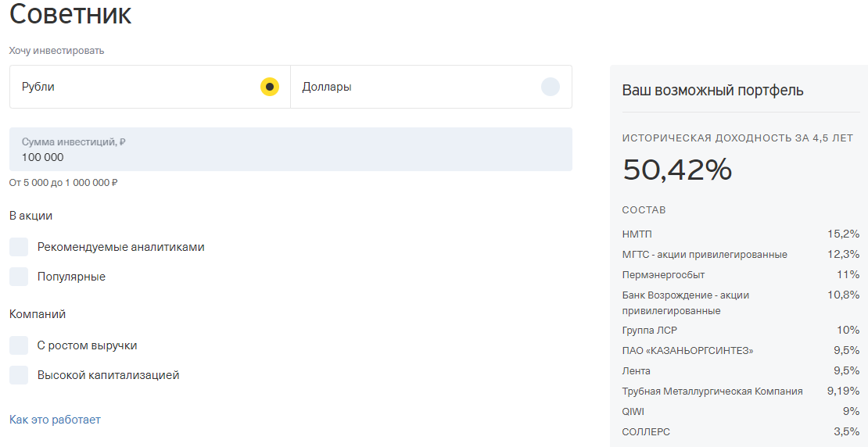Select QIWI in the portfolio list
The height and width of the screenshot is (447, 868).
[633, 411]
